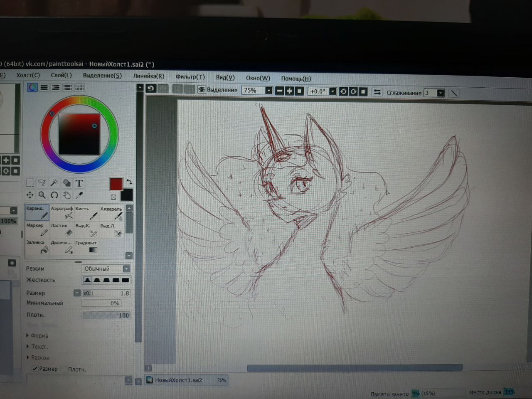This screenshot has width=532, height=399.
Task: Pick the hardest Жесткость hardness preset
Action: [x=126, y=280]
